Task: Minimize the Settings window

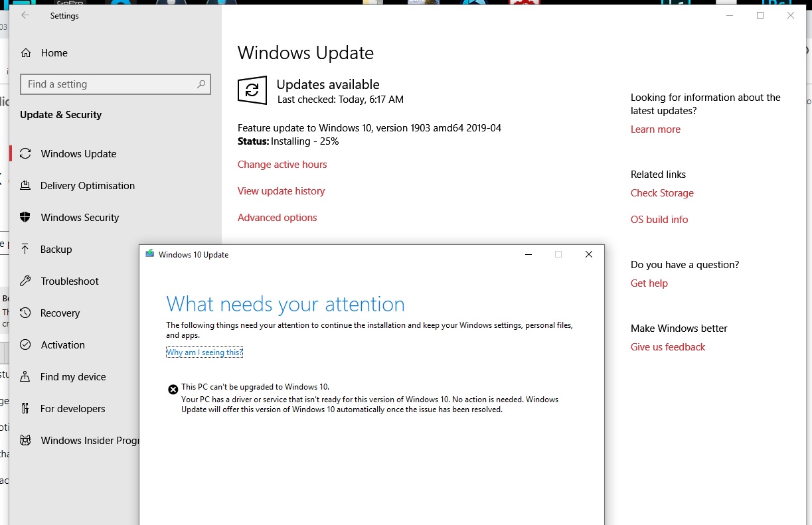Action: click(x=730, y=15)
